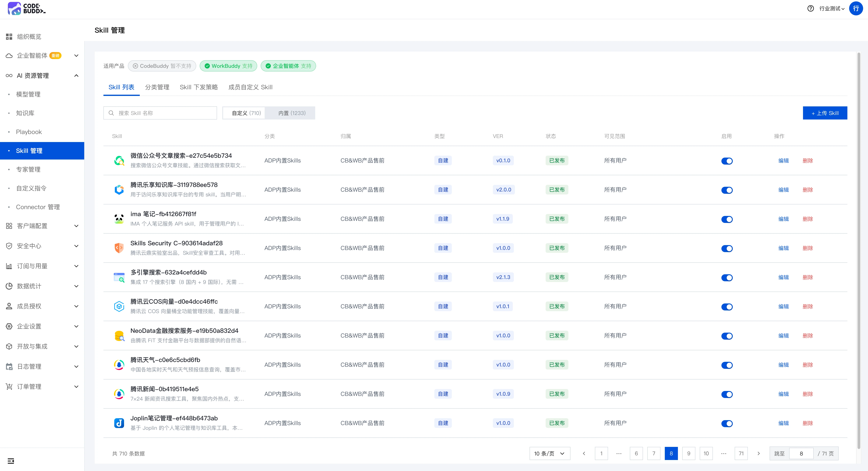
Task: Click the 腾讯天气 skill icon
Action: [x=119, y=365]
